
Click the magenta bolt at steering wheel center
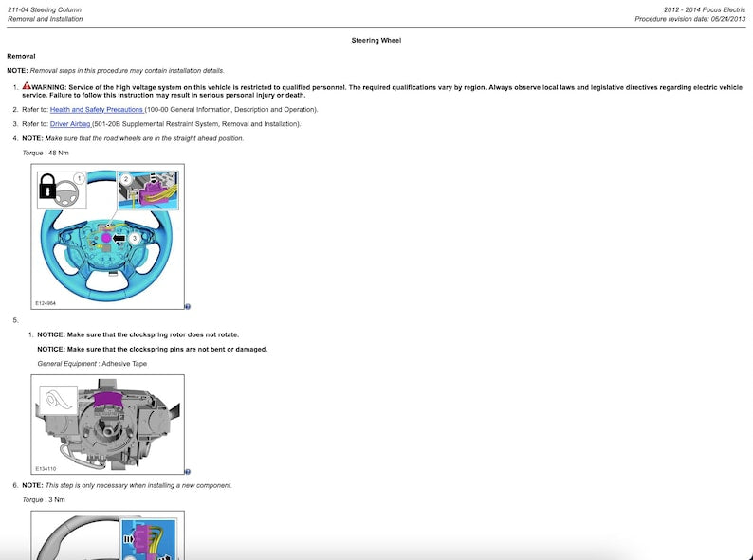point(107,239)
